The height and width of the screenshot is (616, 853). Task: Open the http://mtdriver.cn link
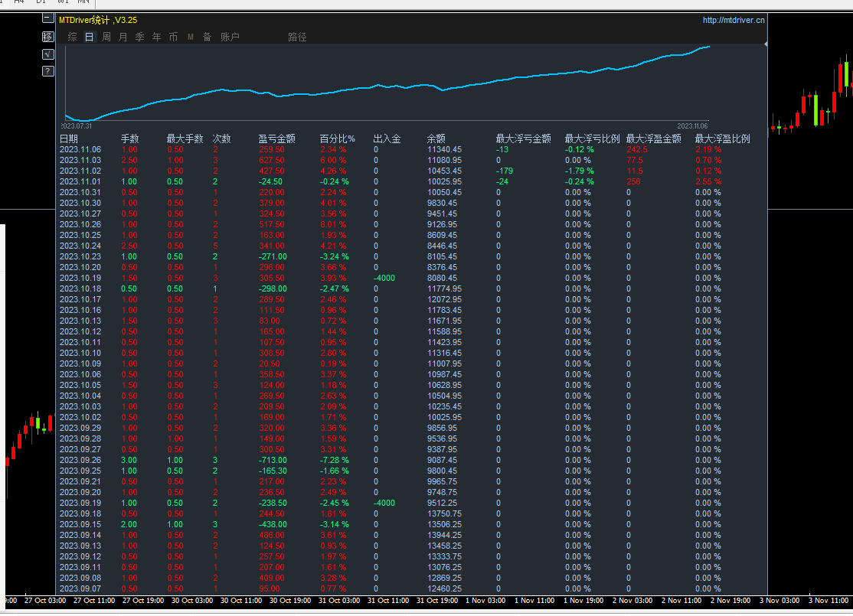[x=733, y=20]
